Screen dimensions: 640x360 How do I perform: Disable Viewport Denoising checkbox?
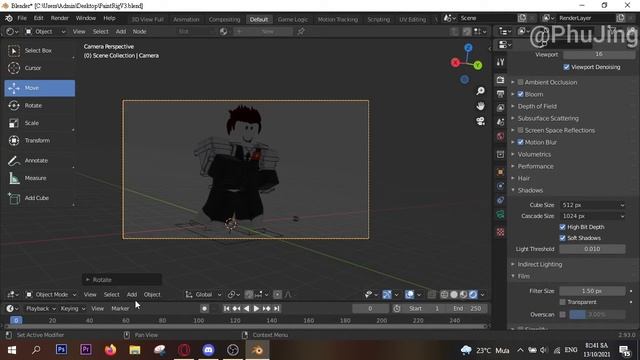point(567,67)
